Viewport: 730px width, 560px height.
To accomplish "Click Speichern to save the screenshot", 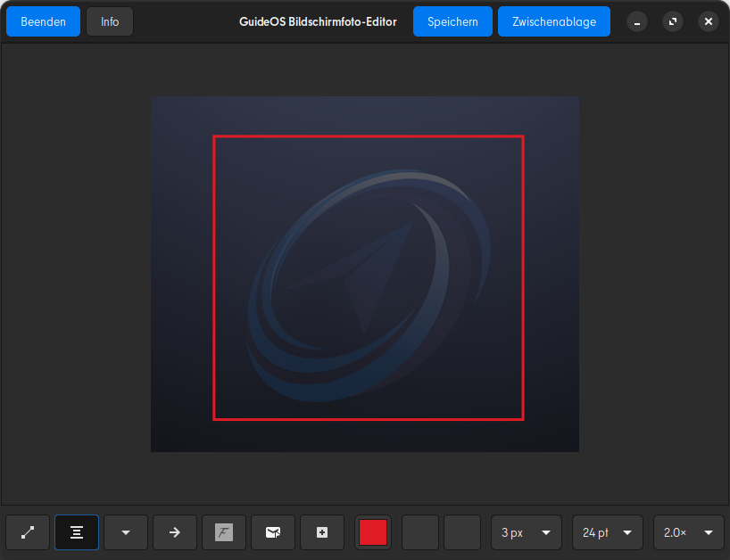I will [452, 21].
